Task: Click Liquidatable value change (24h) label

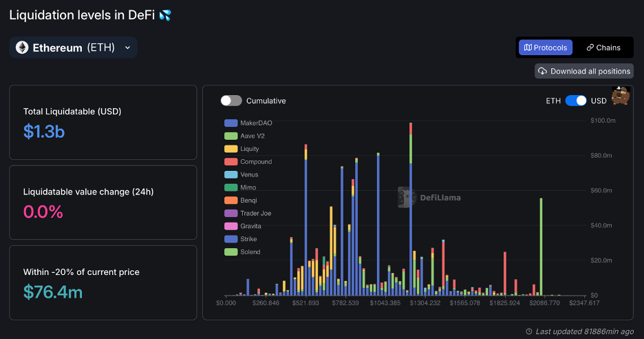Action: [x=88, y=192]
